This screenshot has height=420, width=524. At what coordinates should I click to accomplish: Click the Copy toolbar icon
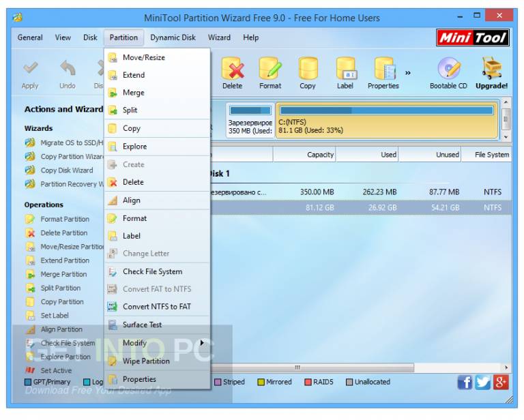coord(308,68)
